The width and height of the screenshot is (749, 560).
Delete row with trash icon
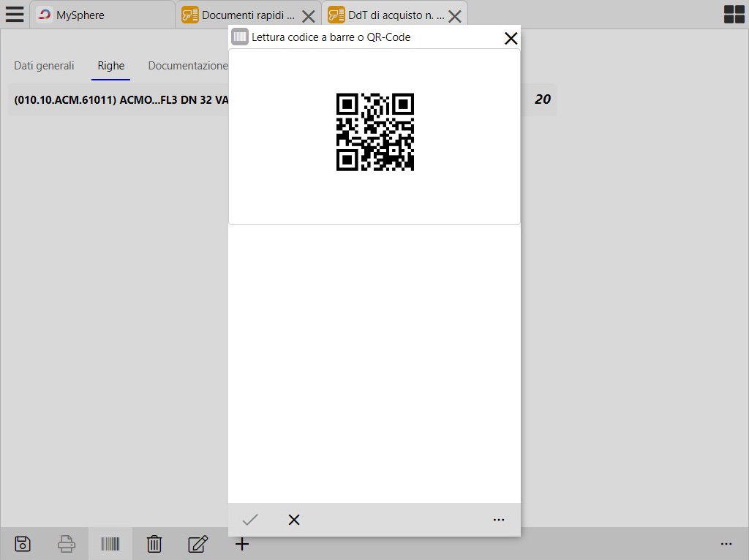pyautogui.click(x=154, y=544)
